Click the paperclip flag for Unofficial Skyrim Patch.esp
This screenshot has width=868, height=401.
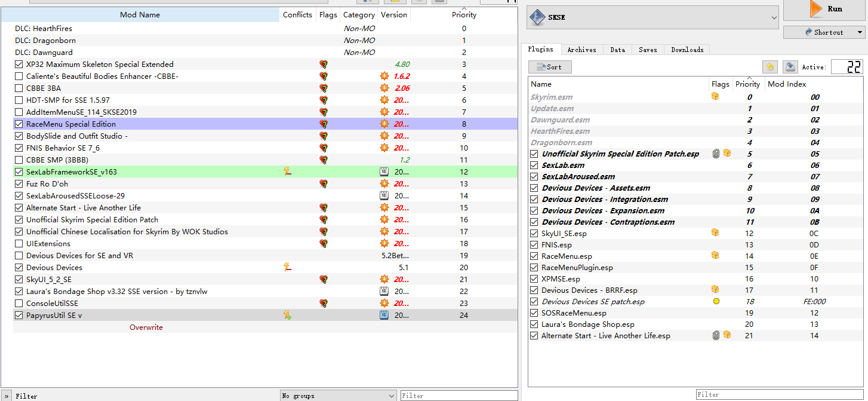coord(716,154)
